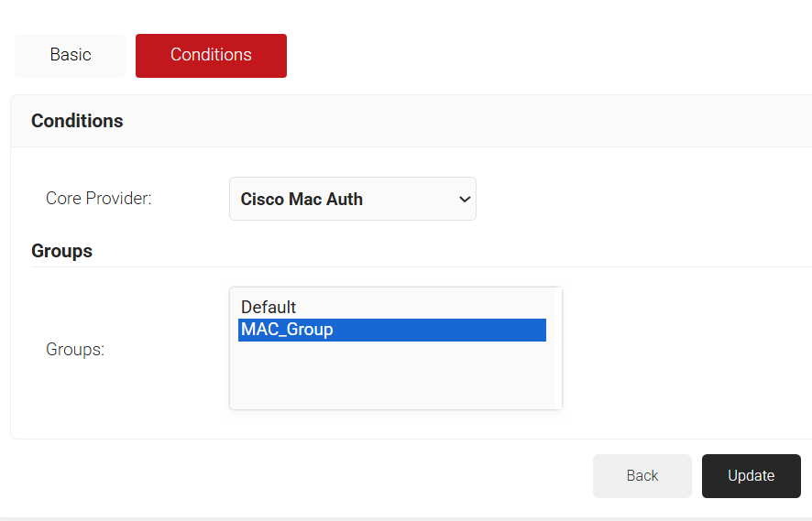Image resolution: width=812 pixels, height=521 pixels.
Task: Select Default in the Groups list
Action: (x=269, y=308)
